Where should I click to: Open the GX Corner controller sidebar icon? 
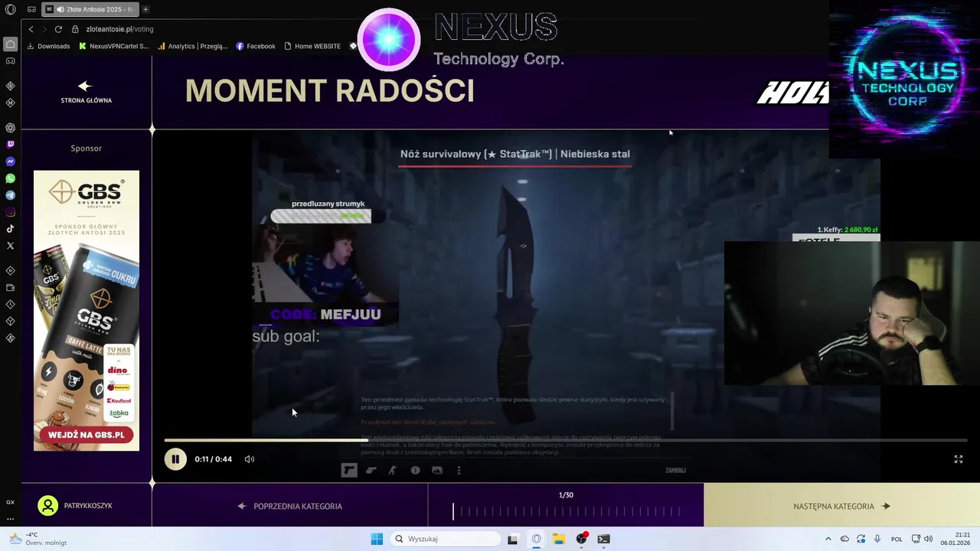coord(10,60)
